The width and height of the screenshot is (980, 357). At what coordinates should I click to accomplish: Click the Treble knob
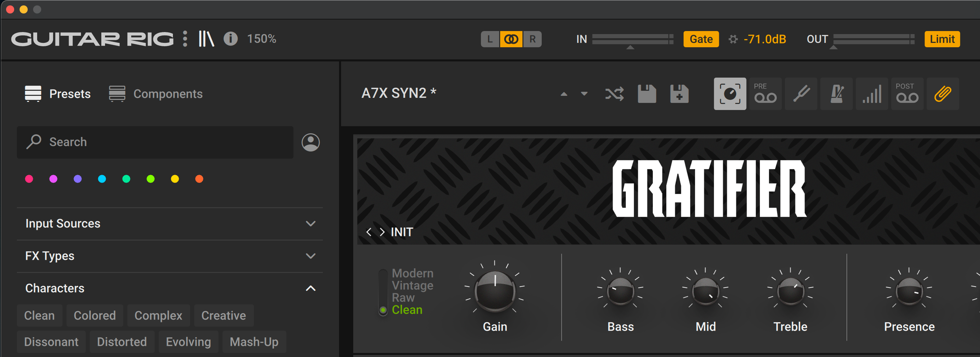(790, 291)
